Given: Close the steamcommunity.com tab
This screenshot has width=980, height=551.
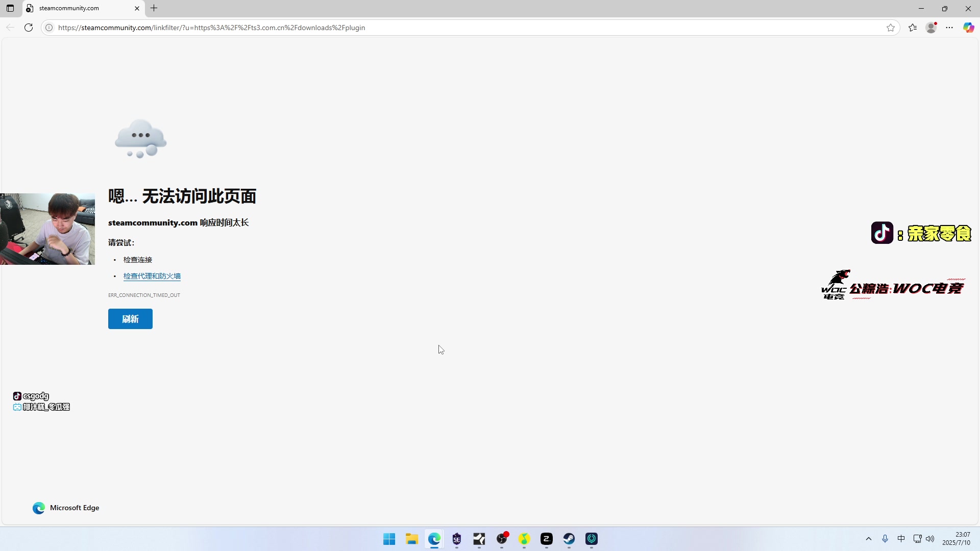Looking at the screenshot, I should click(137, 8).
